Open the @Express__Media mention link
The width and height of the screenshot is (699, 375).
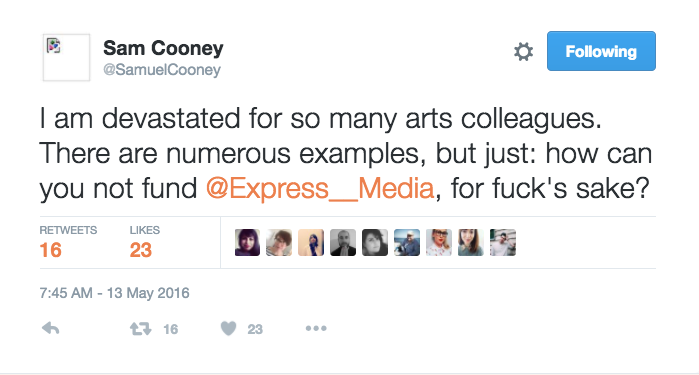[x=320, y=188]
